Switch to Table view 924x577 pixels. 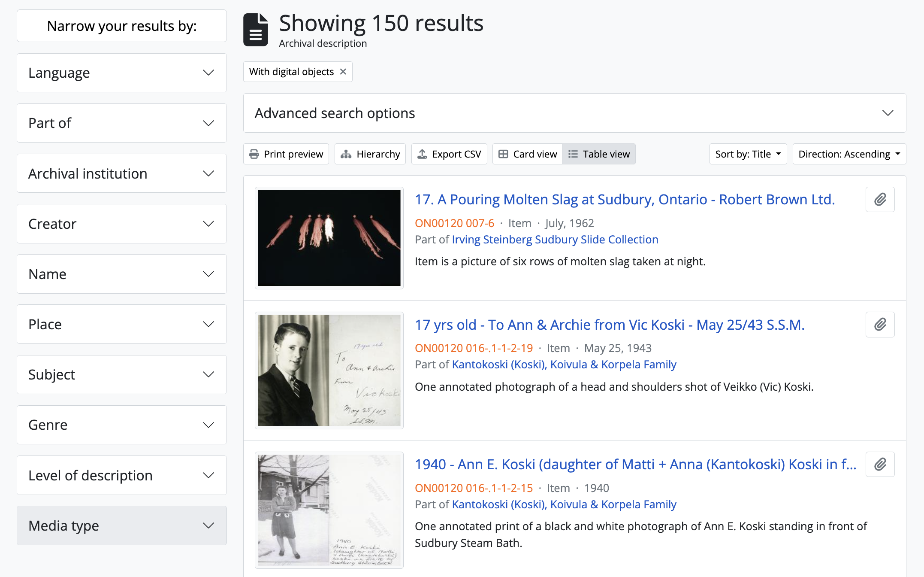599,154
